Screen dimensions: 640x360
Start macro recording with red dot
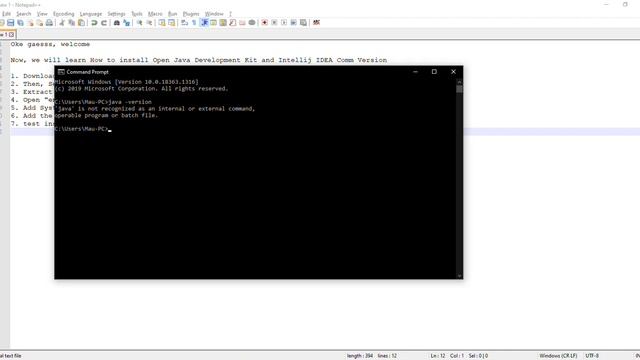tap(265, 23)
